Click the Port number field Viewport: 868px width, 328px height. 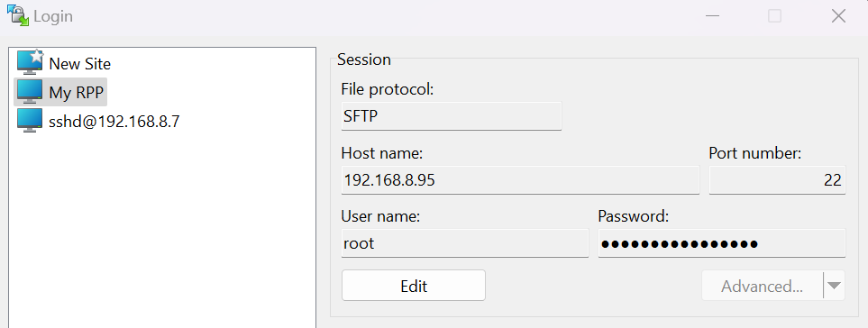(777, 179)
